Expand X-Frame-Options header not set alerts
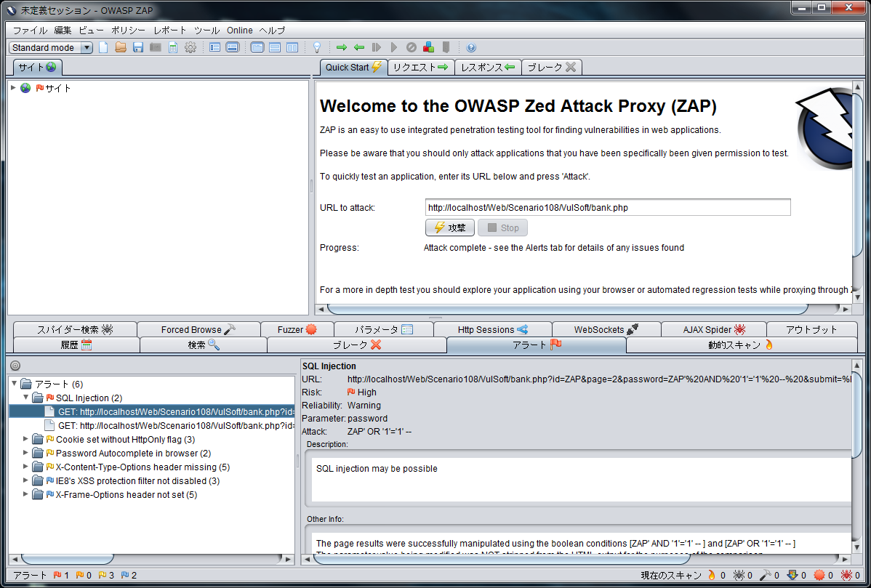This screenshot has width=871, height=588. 25,495
